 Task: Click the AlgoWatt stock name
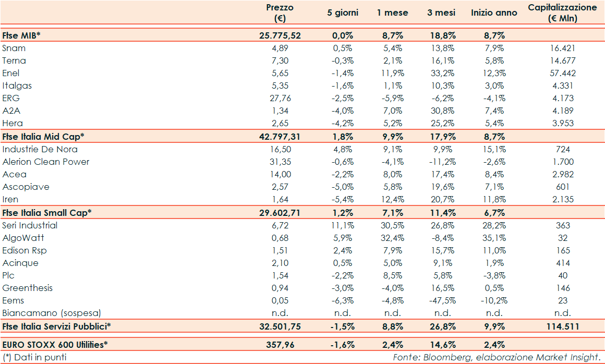point(23,238)
